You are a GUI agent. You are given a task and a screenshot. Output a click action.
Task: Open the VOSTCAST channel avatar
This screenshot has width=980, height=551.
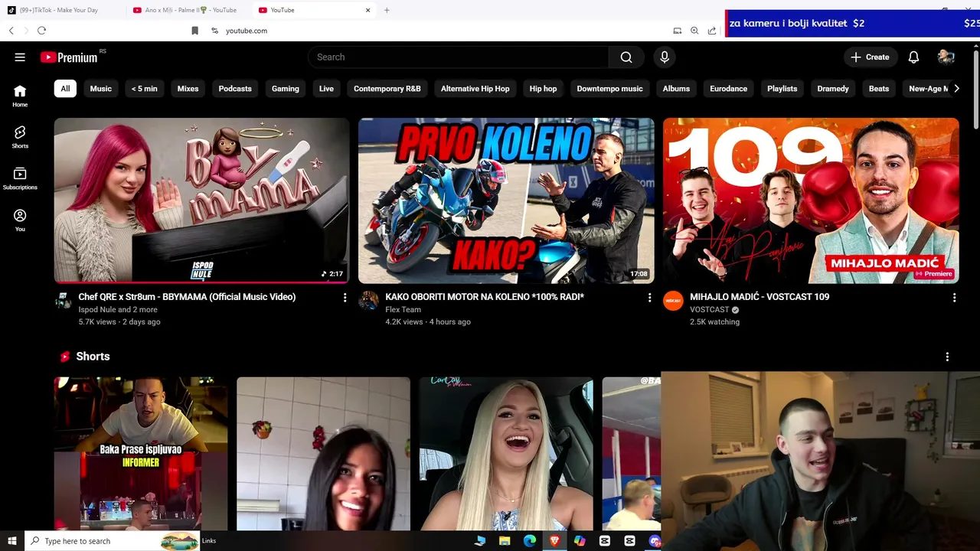coord(673,300)
